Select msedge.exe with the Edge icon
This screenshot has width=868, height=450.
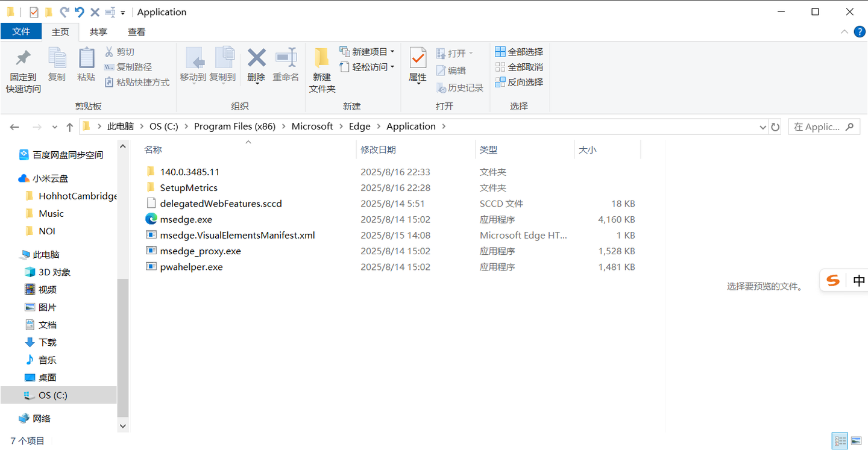coord(186,219)
